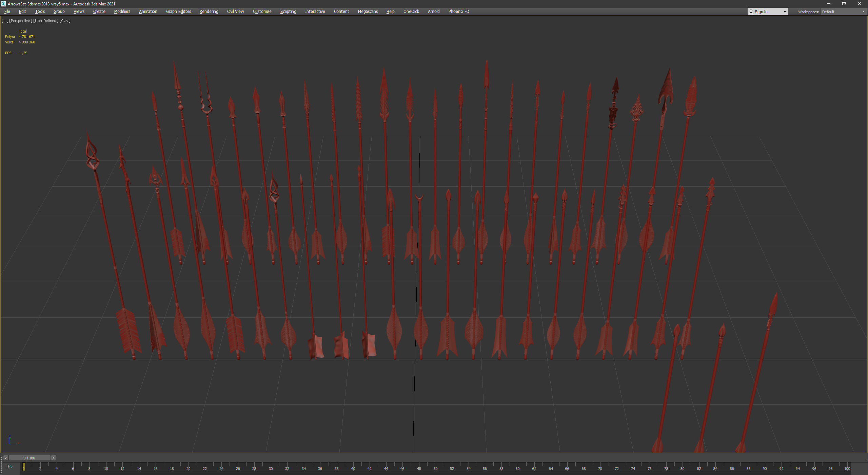The height and width of the screenshot is (475, 868).
Task: Open the Clay shading viewport menu
Action: (65, 21)
